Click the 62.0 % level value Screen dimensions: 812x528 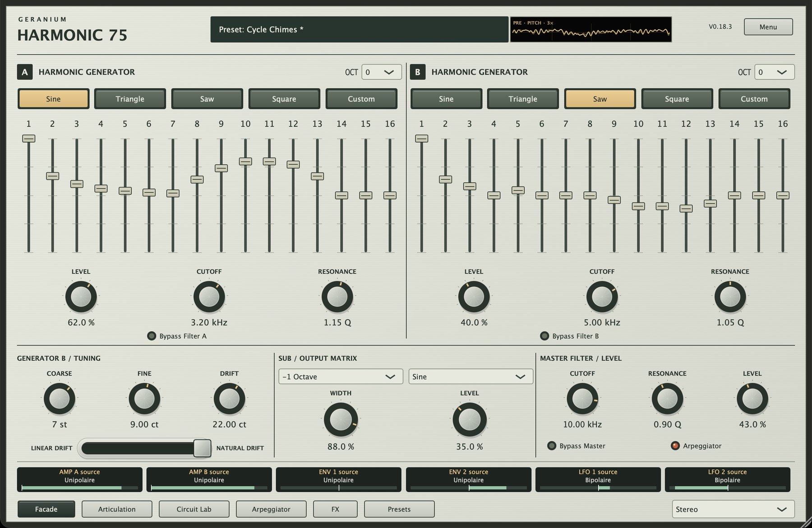pyautogui.click(x=81, y=322)
